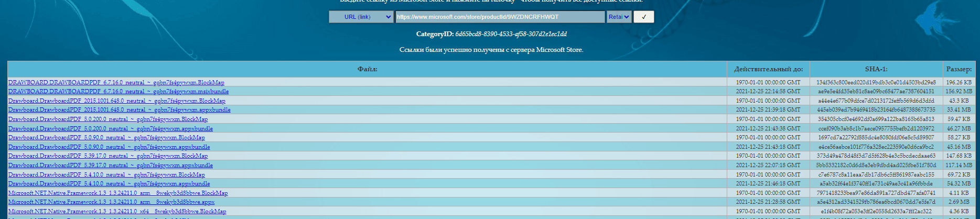
Task: Download DrawboardPDF 5.4.10.0 appxbundle link
Action: (109, 183)
